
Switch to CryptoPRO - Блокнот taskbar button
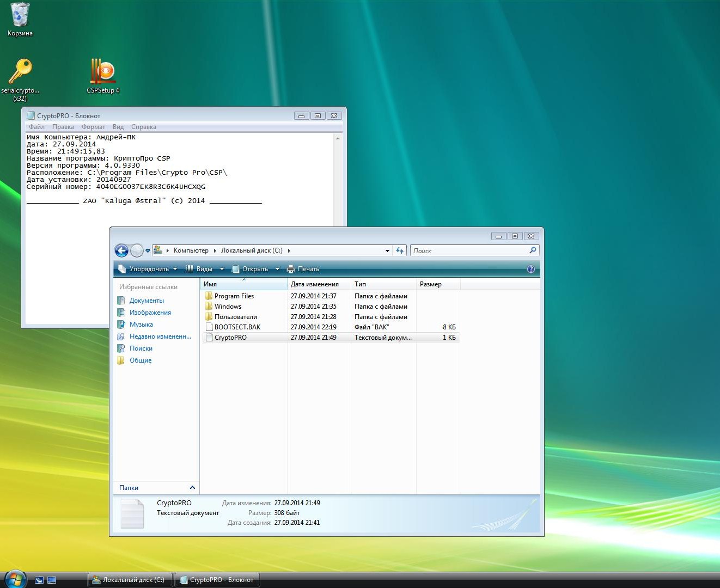tap(217, 580)
